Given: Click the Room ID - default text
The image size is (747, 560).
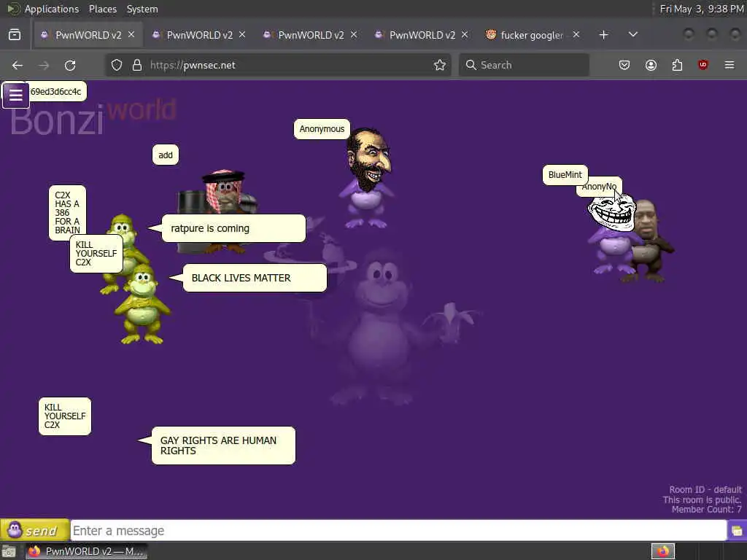Looking at the screenshot, I should [705, 489].
